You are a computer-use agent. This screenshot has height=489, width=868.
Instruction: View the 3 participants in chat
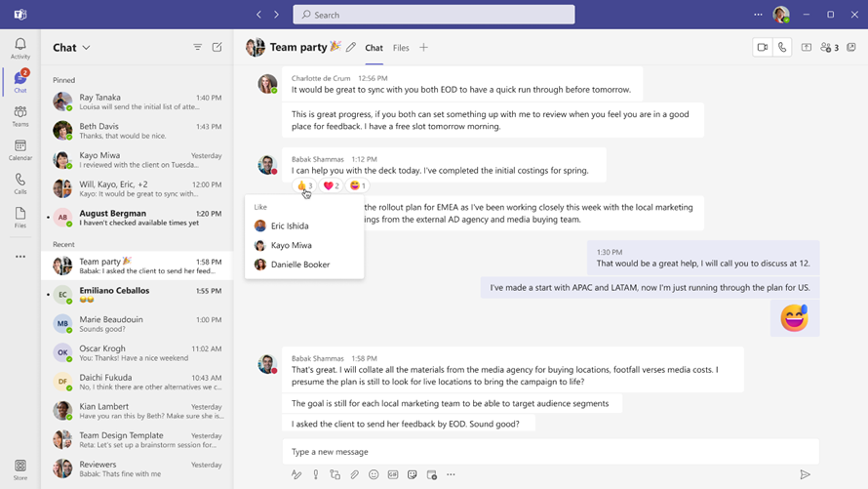coord(829,48)
